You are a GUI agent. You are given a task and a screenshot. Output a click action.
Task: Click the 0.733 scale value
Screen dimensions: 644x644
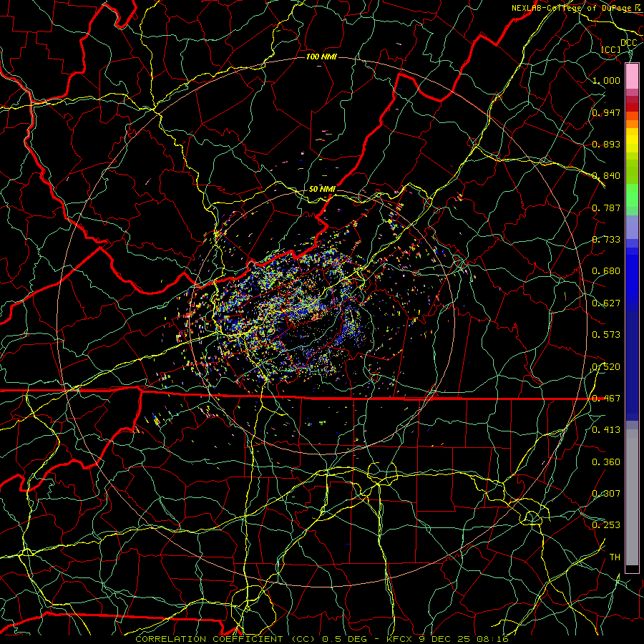pos(606,240)
